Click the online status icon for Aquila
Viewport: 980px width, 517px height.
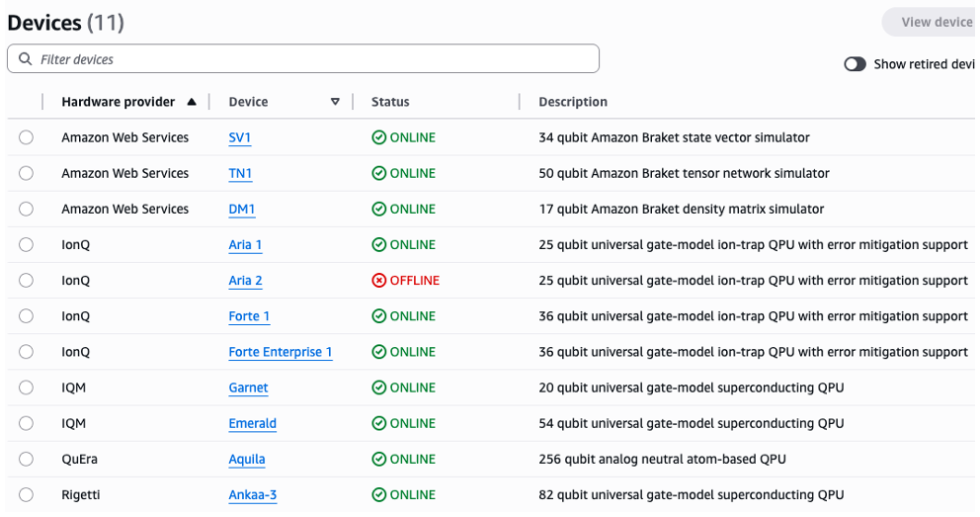(379, 459)
